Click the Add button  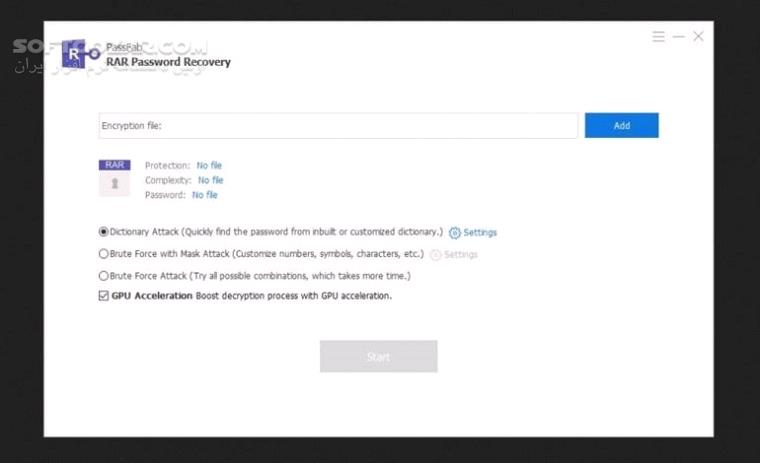click(x=621, y=126)
